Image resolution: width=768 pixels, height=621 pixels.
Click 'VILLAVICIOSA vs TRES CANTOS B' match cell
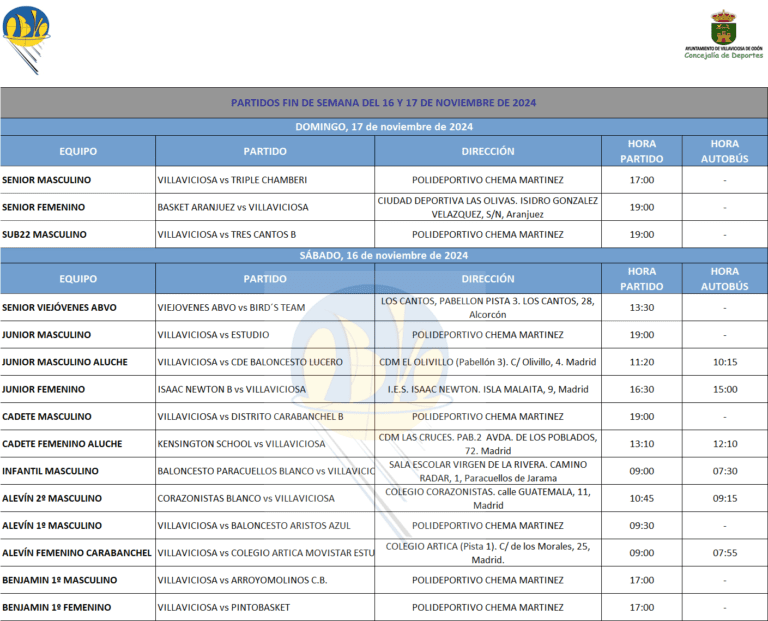(265, 235)
